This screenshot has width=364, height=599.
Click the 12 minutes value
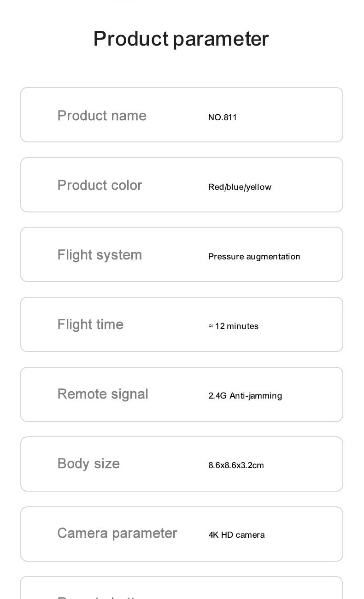237,326
